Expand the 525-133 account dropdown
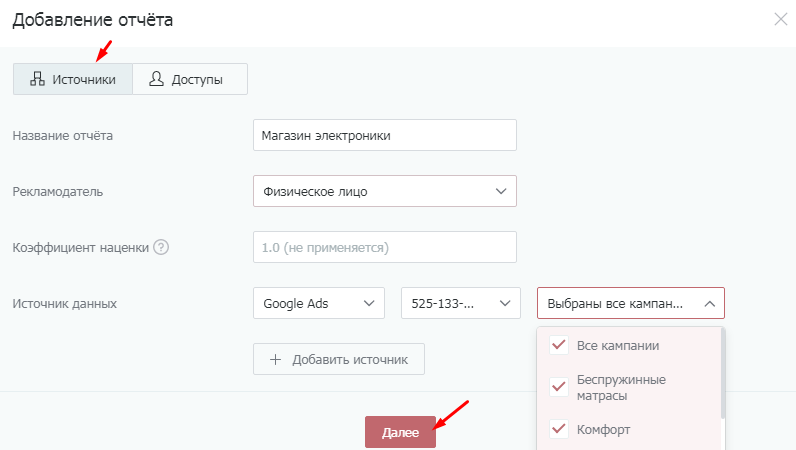The image size is (796, 450). (461, 303)
